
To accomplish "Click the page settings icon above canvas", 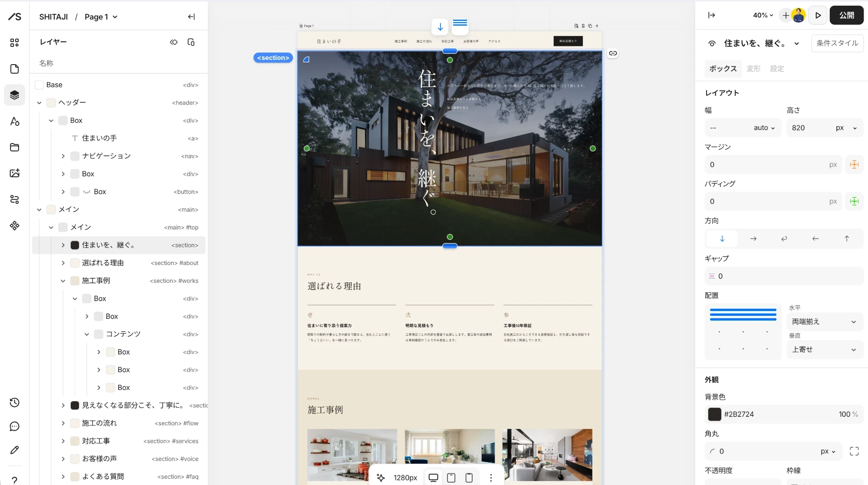I will point(576,26).
